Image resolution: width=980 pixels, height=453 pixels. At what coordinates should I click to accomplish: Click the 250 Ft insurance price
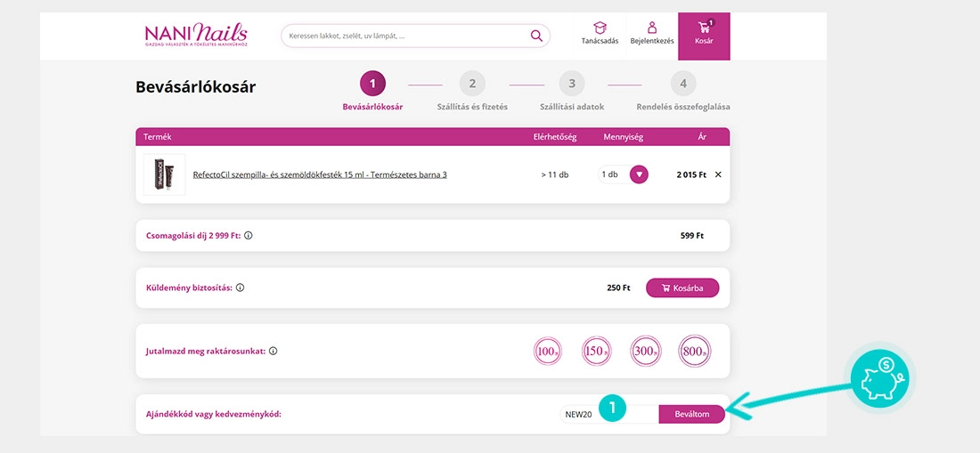(x=618, y=287)
